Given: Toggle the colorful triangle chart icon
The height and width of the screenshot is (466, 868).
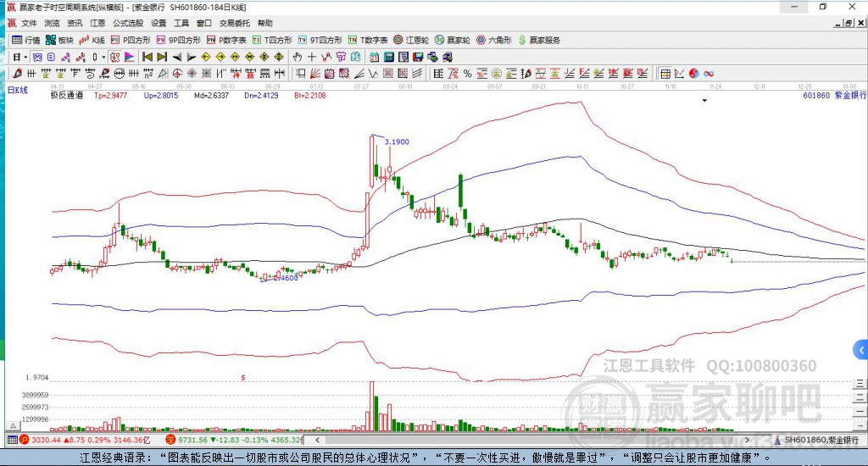Looking at the screenshot, I should [x=130, y=57].
